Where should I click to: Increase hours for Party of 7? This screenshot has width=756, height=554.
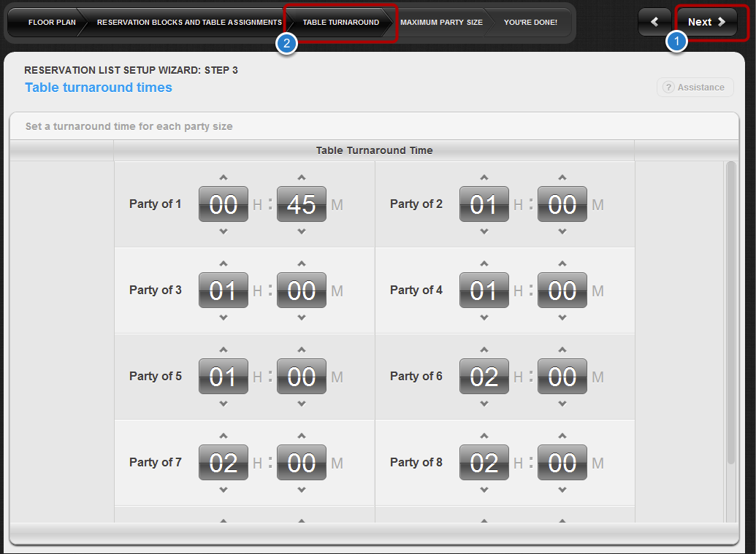pos(224,436)
